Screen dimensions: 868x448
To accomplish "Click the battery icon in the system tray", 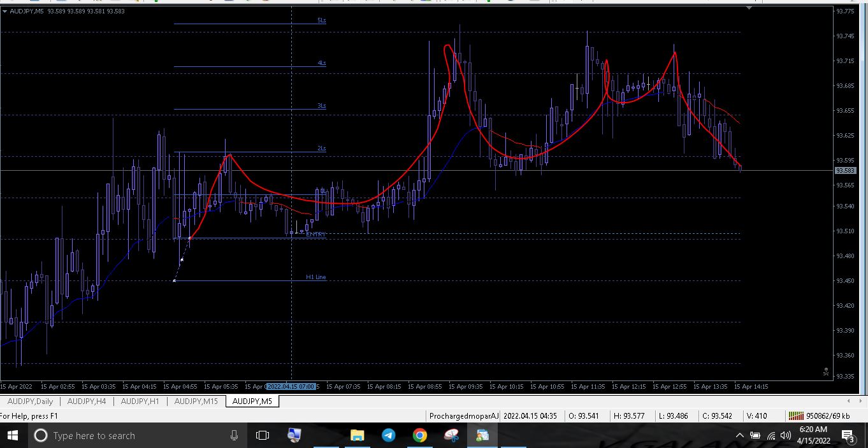I will [x=755, y=435].
